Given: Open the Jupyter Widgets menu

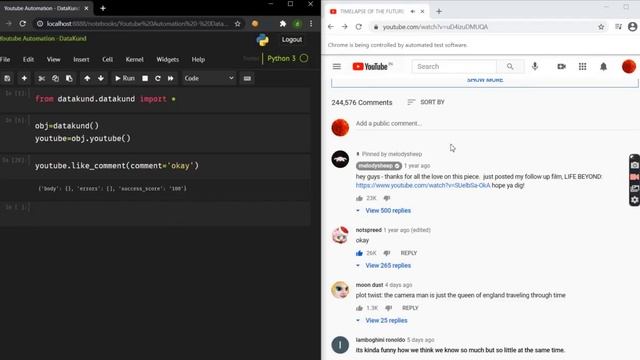Looking at the screenshot, I should [167, 60].
